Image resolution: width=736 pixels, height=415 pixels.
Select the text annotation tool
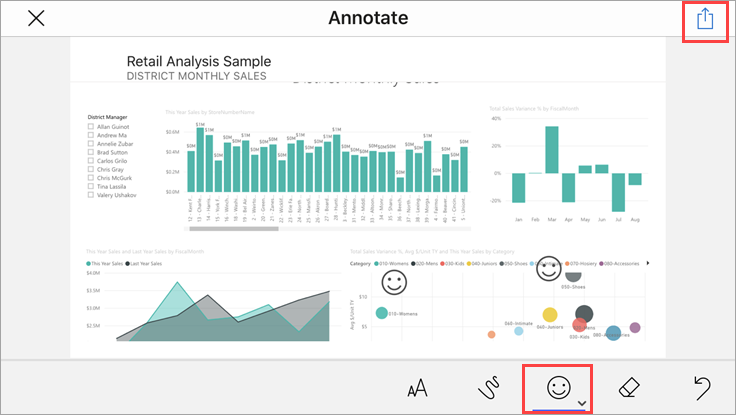coord(418,389)
